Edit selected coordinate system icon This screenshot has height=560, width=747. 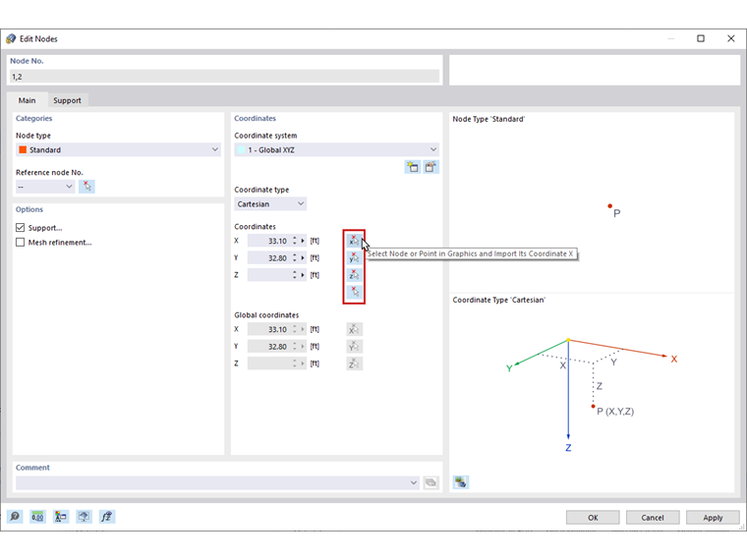click(x=431, y=167)
